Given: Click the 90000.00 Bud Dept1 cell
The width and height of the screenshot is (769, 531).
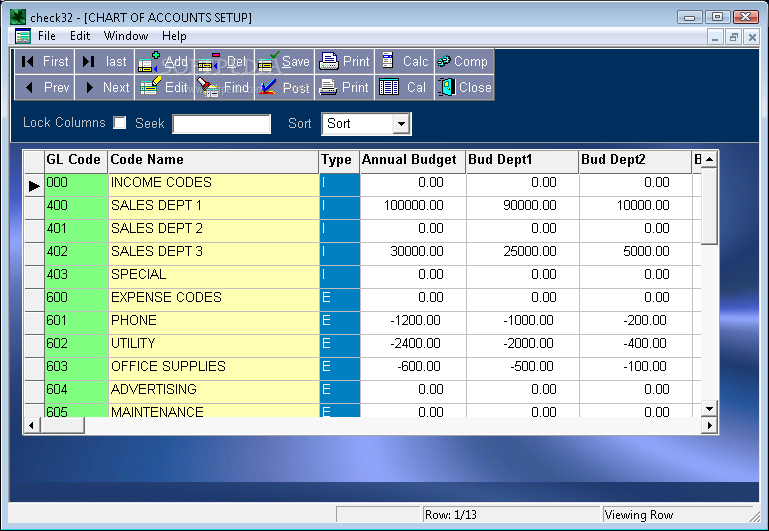Looking at the screenshot, I should [x=523, y=208].
